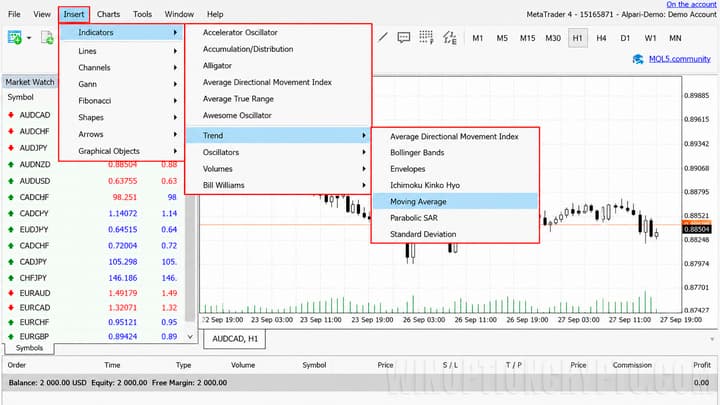The height and width of the screenshot is (405, 720).
Task: Select Standard Deviation indicator
Action: coord(455,234)
